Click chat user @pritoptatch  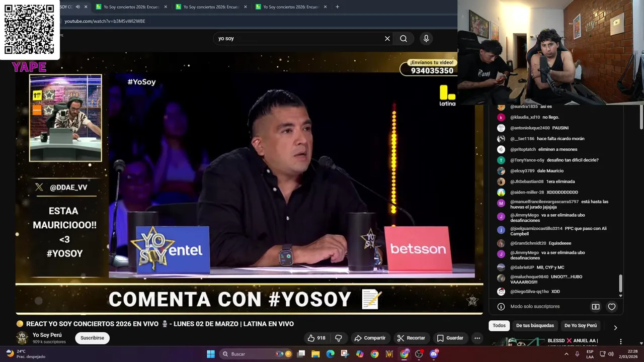[x=523, y=149]
